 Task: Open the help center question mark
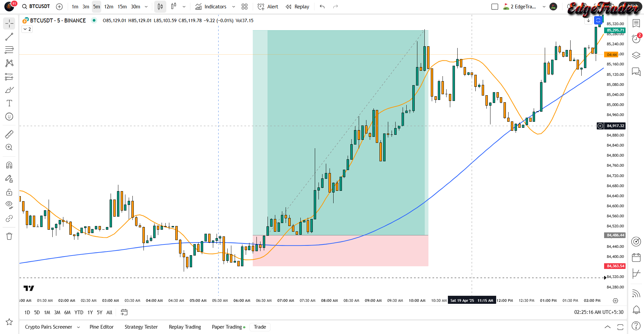pyautogui.click(x=636, y=325)
